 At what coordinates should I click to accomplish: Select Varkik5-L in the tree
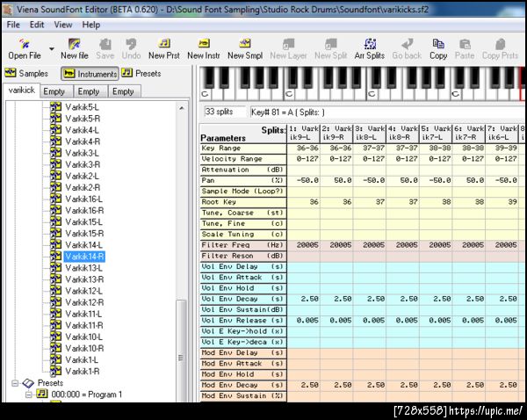(x=82, y=107)
